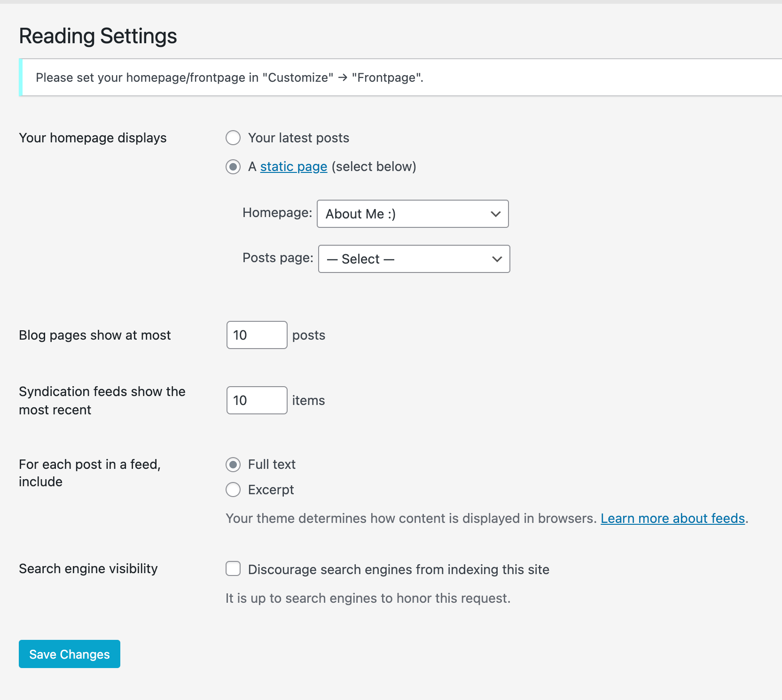Select the "Your latest posts" radio button
The image size is (782, 700).
[x=233, y=138]
